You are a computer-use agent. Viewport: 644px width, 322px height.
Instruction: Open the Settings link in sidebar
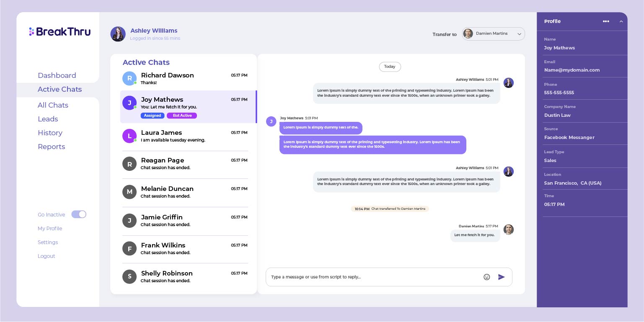48,242
